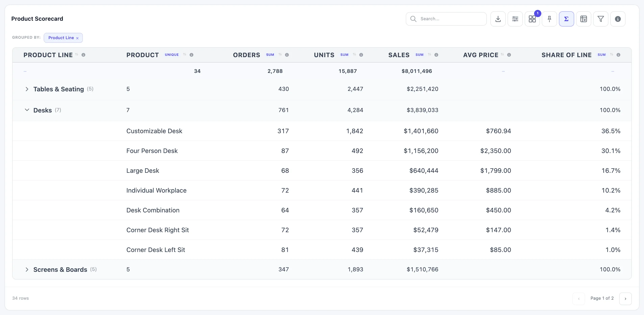Open the column settings sliders icon
644x315 pixels.
515,19
